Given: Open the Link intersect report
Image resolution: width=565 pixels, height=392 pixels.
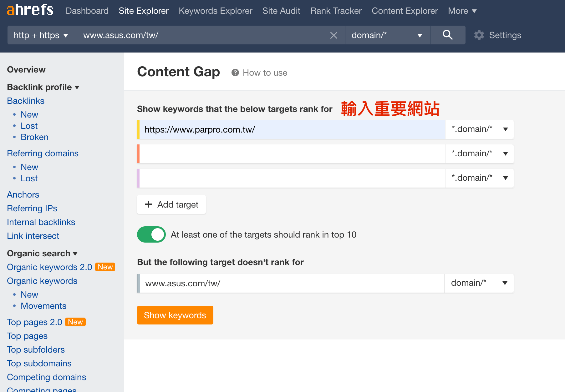Looking at the screenshot, I should tap(33, 236).
